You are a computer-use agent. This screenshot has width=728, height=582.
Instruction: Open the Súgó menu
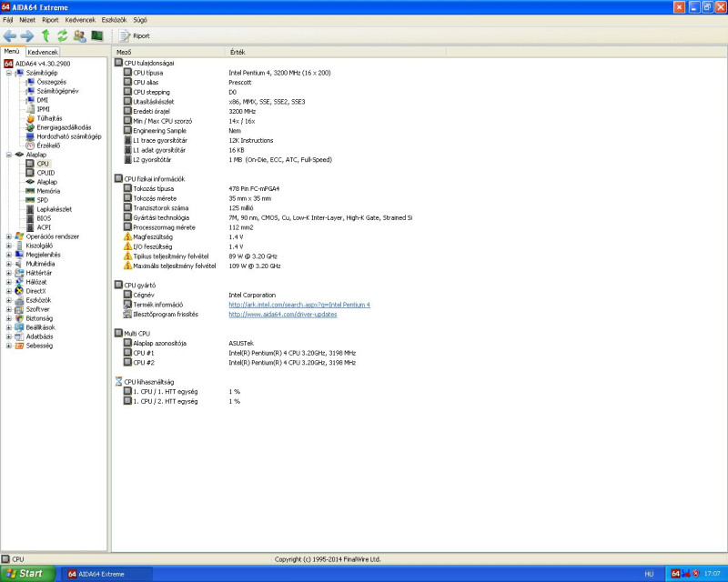coord(140,20)
